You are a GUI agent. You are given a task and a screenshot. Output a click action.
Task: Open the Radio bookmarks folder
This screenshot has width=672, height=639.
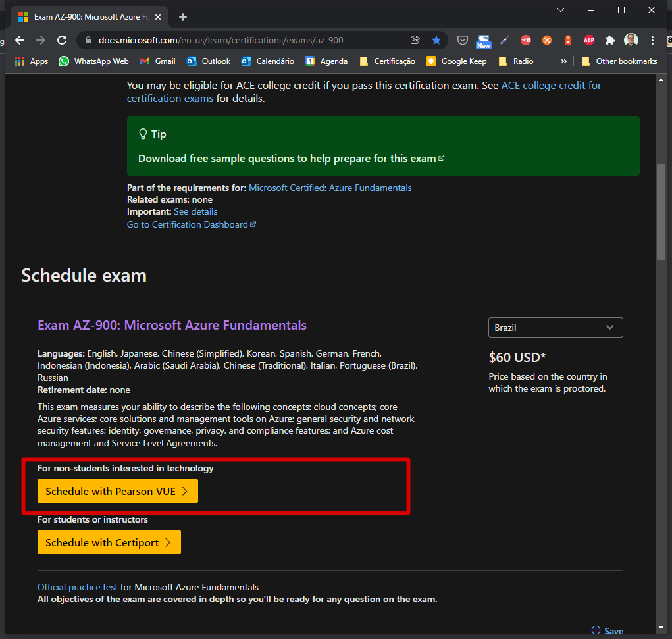(x=516, y=61)
